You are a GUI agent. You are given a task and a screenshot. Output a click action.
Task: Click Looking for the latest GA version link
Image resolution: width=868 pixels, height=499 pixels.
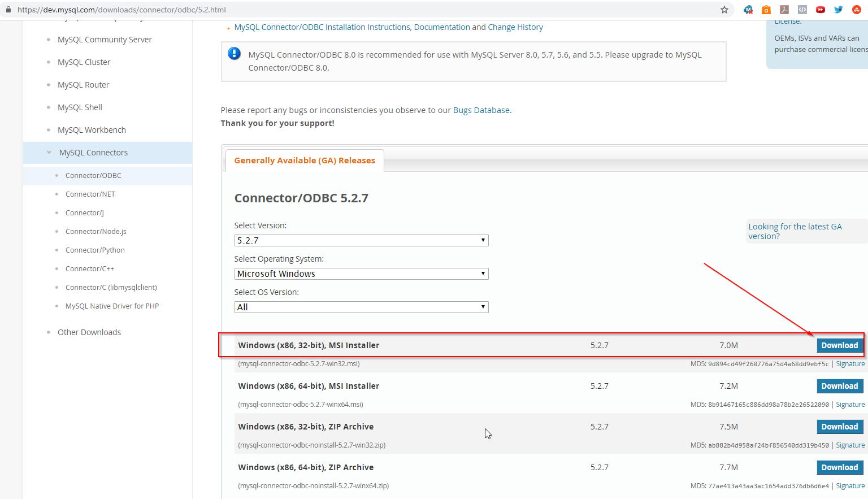coord(795,231)
